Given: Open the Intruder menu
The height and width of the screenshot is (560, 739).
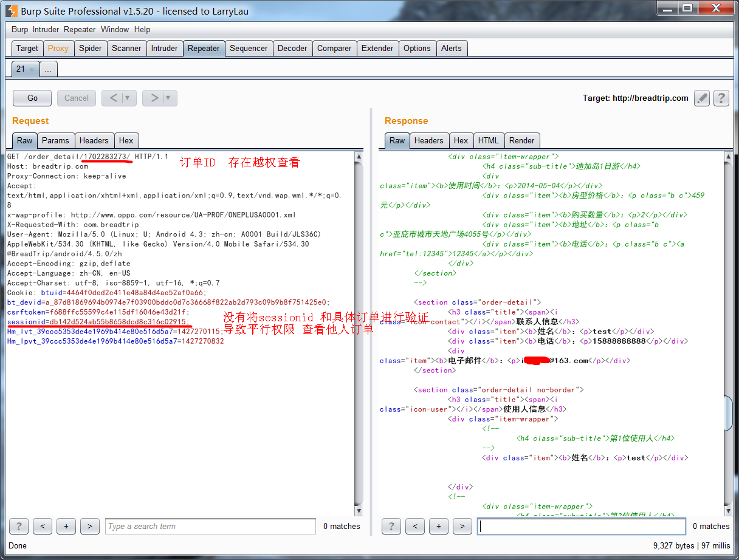Looking at the screenshot, I should point(46,29).
